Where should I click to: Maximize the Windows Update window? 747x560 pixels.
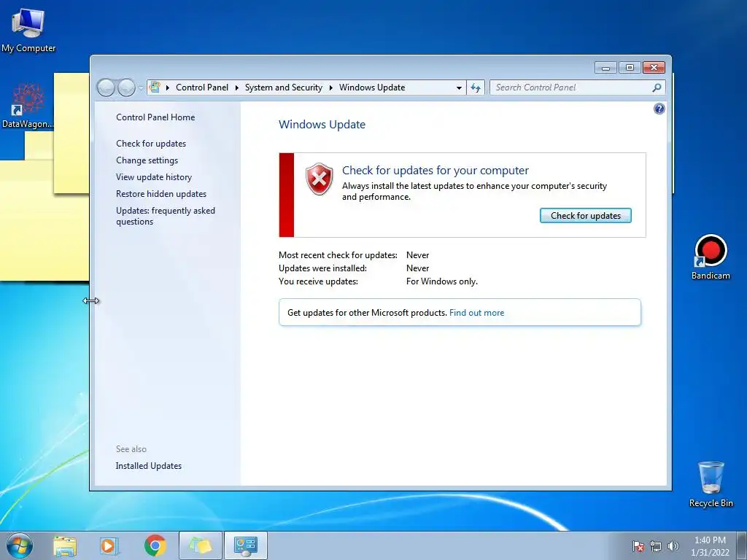(630, 68)
